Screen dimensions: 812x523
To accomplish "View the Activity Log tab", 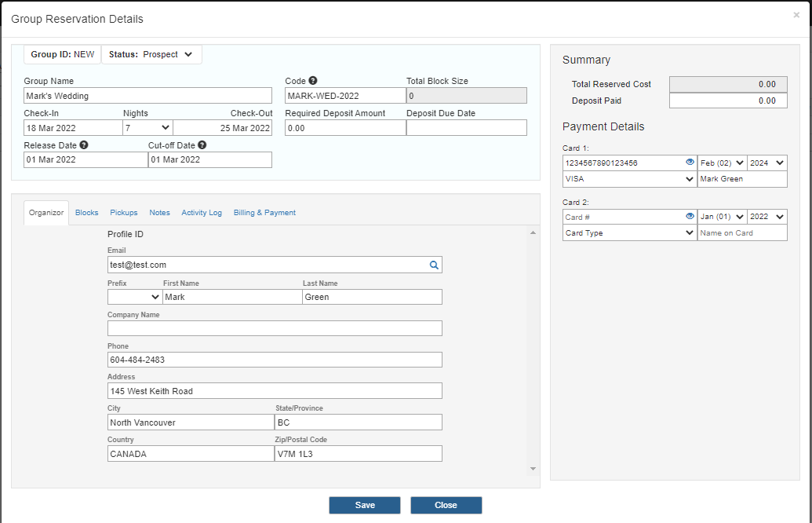I will pyautogui.click(x=202, y=213).
